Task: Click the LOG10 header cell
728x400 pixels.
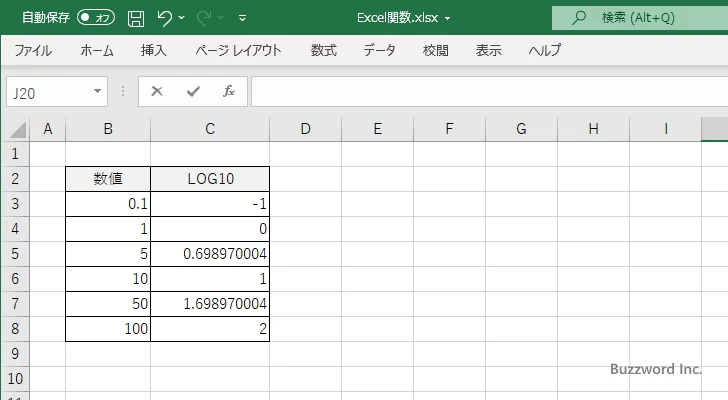Action: pos(210,179)
